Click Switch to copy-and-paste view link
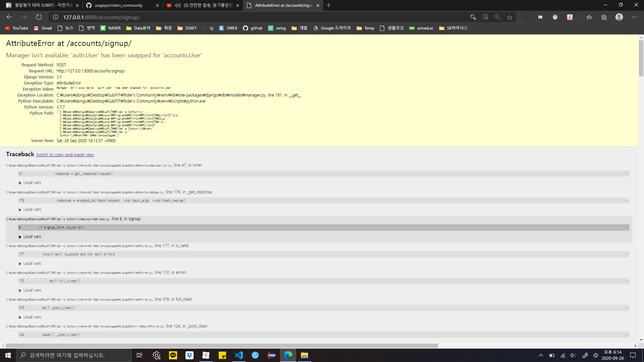Image resolution: width=644 pixels, height=362 pixels. [65, 155]
